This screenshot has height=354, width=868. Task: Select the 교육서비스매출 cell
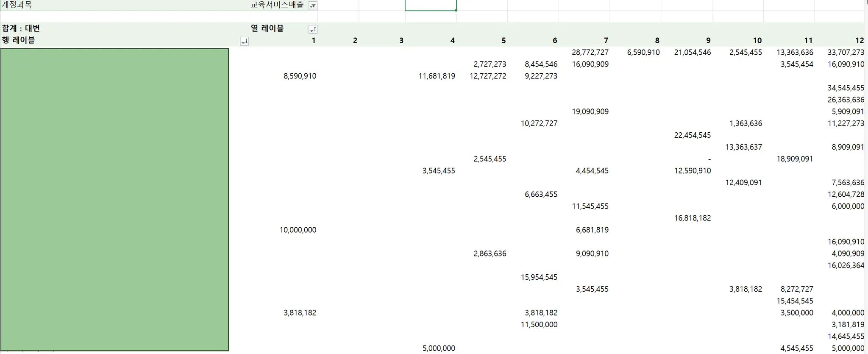click(x=277, y=5)
